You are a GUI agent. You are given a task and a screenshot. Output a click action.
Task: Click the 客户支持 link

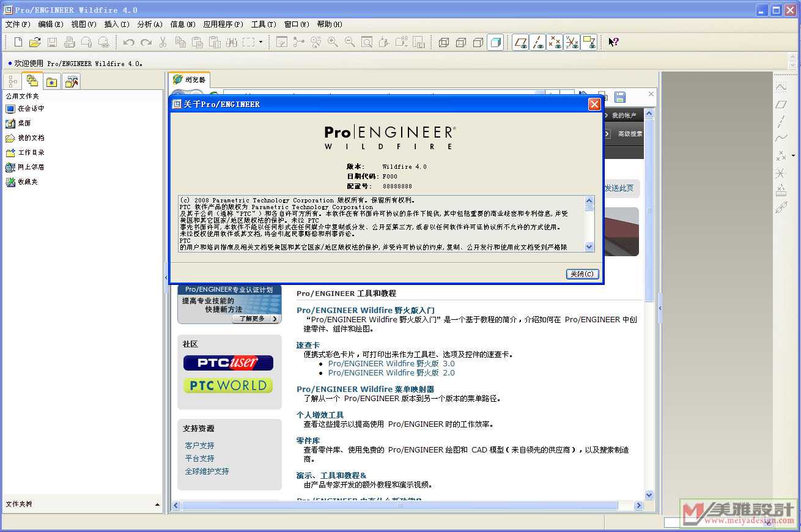pos(200,446)
